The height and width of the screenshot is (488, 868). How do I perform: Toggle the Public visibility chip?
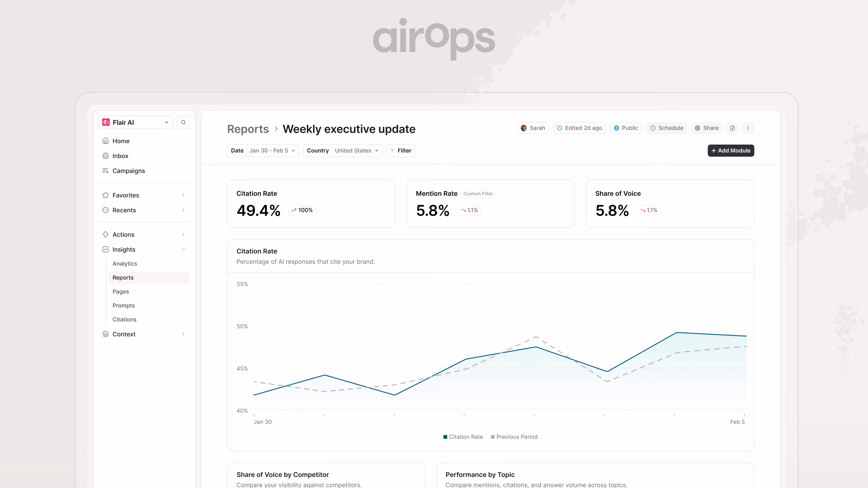pyautogui.click(x=626, y=128)
